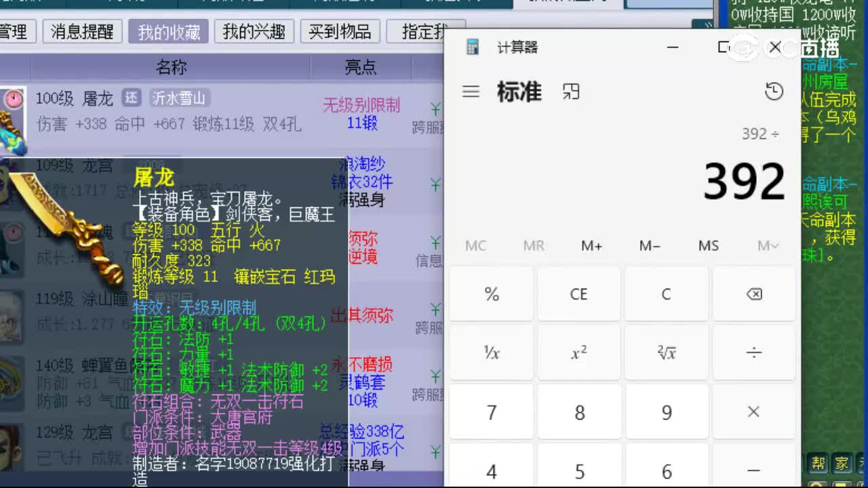Click the 家 button in game toolbar

point(842,464)
